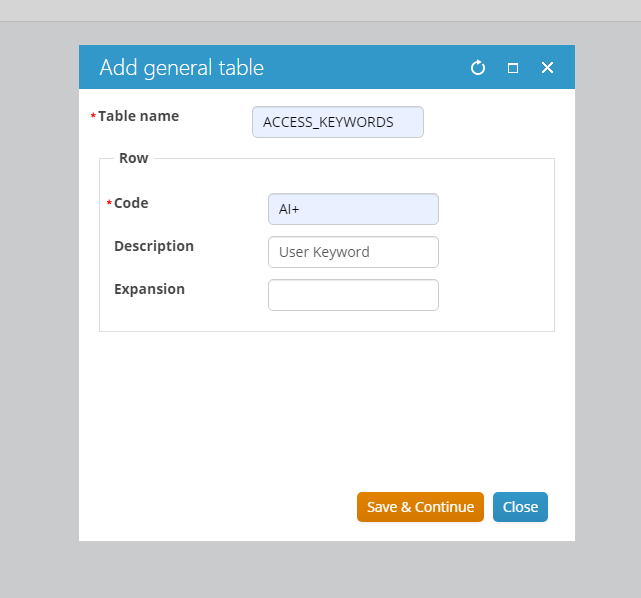Viewport: 641px width, 598px height.
Task: Focus the Table name input field
Action: tap(338, 122)
